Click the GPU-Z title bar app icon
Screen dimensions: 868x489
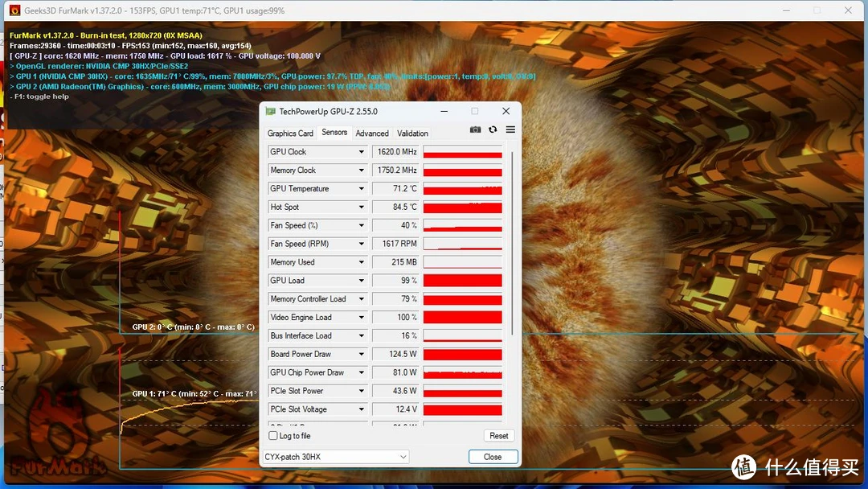pos(270,111)
